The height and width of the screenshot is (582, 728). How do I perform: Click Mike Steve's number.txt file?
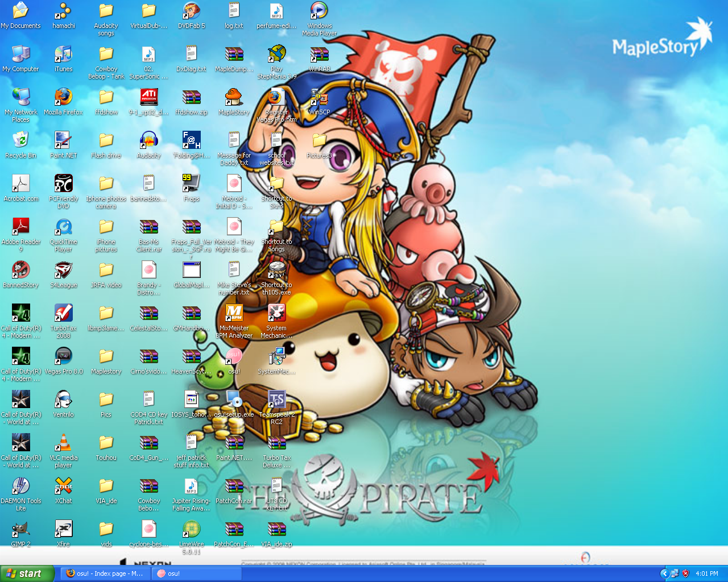[x=234, y=270]
